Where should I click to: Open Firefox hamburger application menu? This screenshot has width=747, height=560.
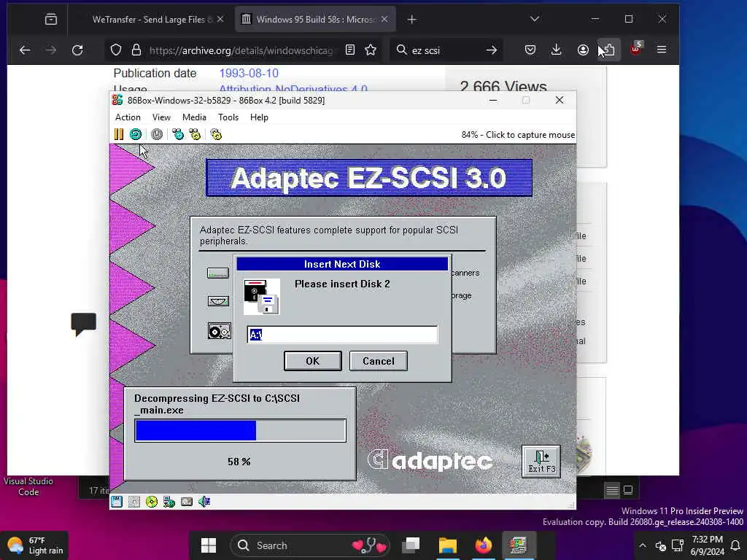click(x=662, y=50)
